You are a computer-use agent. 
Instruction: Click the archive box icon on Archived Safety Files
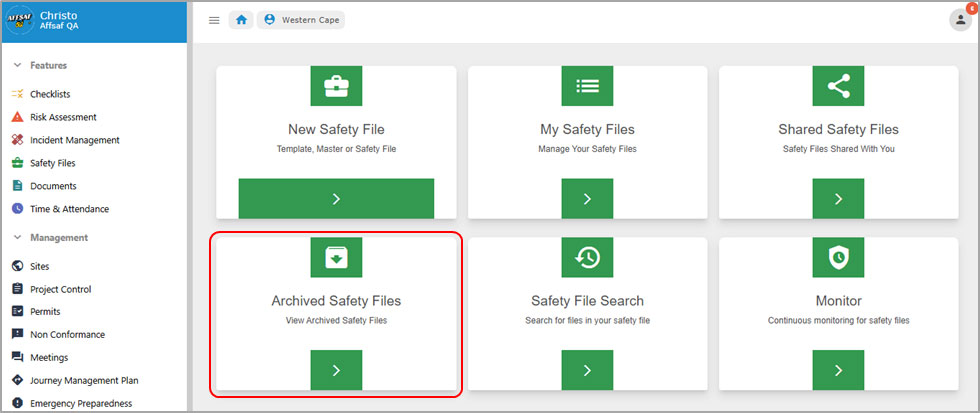click(336, 257)
